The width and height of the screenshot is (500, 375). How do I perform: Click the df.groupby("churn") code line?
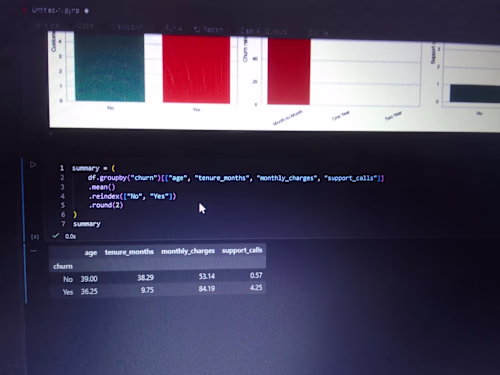click(x=236, y=178)
